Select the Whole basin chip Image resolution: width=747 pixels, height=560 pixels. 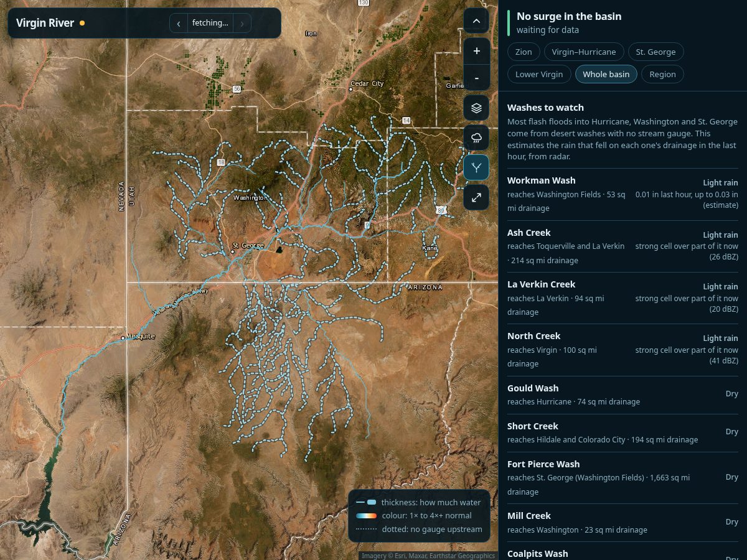tap(606, 74)
